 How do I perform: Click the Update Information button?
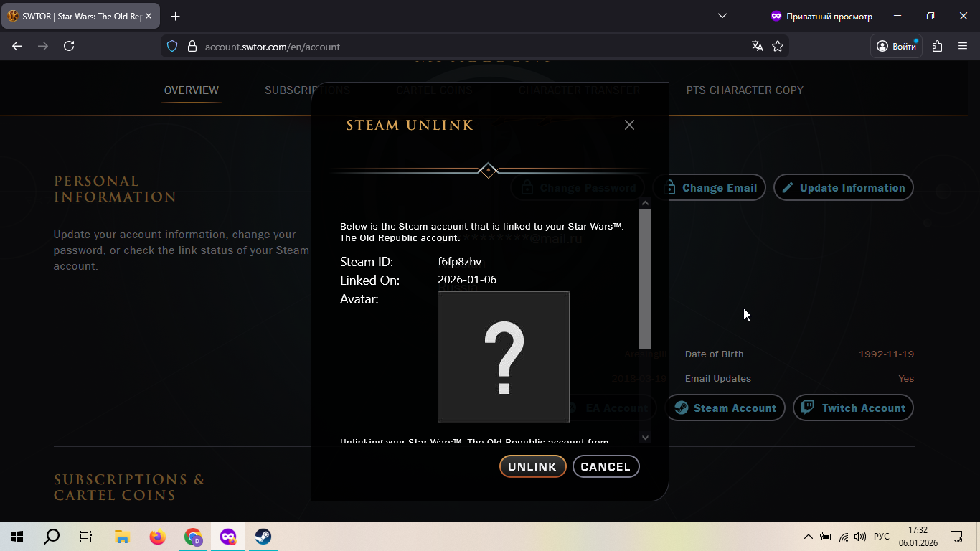(843, 187)
